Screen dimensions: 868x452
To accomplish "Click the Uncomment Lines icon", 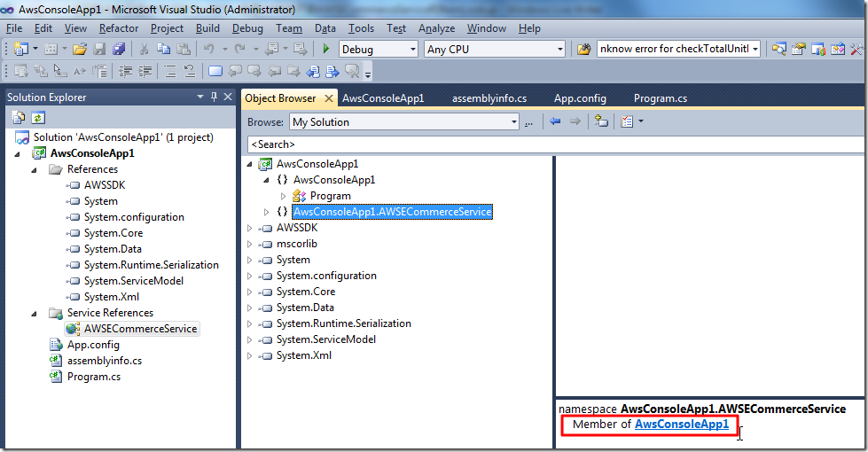I will [190, 72].
